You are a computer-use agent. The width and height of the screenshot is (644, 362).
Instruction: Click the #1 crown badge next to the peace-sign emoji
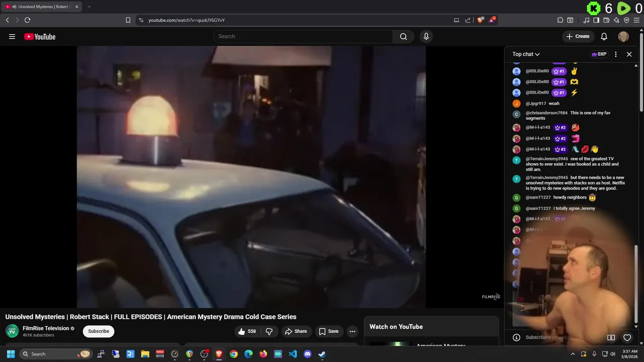pyautogui.click(x=559, y=71)
